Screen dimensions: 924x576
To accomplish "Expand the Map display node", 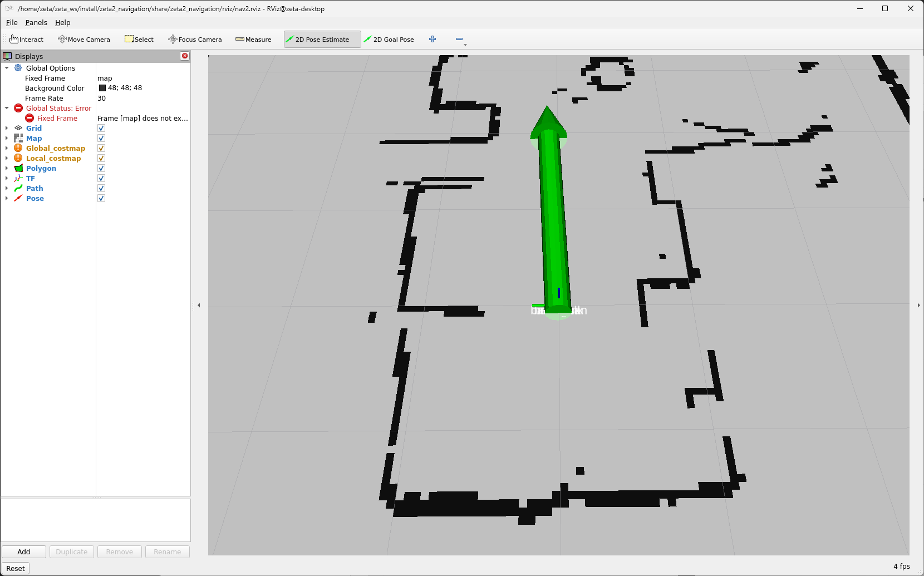I will [7, 138].
